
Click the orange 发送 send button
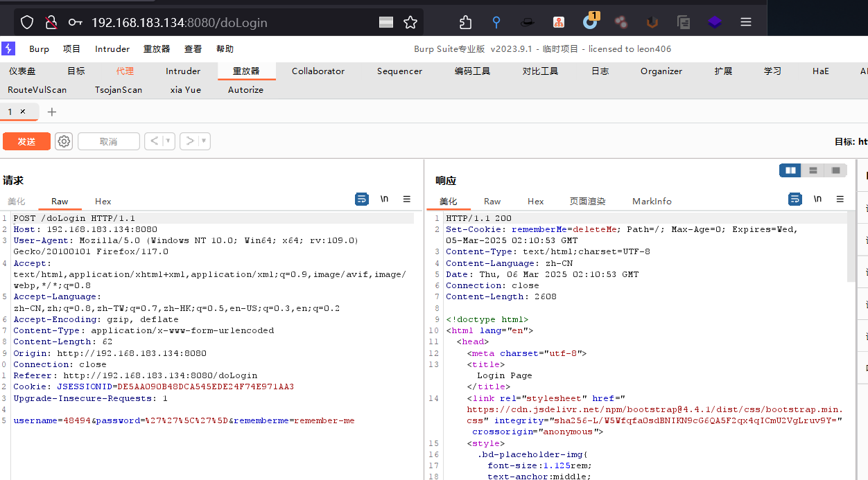[x=26, y=141]
